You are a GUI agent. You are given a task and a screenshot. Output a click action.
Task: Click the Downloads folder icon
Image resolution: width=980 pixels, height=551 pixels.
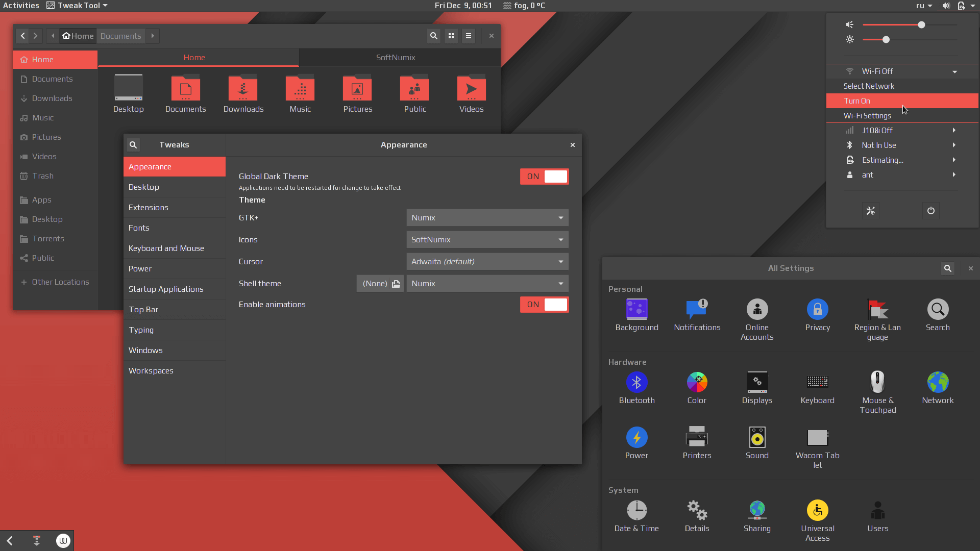pyautogui.click(x=243, y=90)
